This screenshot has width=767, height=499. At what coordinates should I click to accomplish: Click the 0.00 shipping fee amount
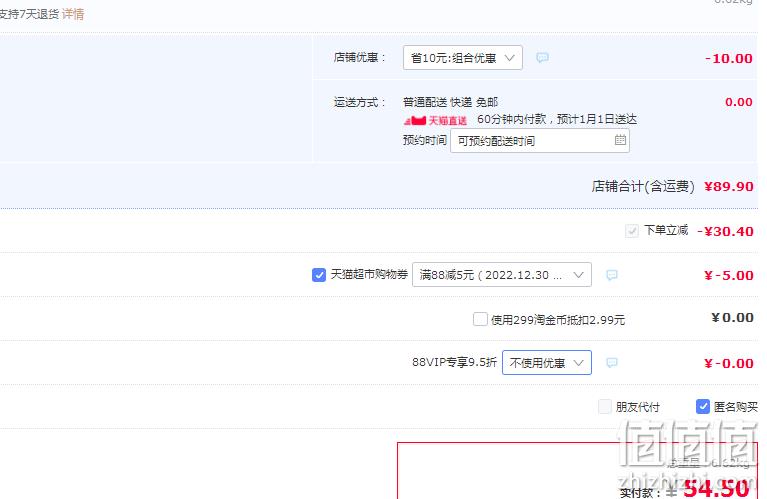739,102
